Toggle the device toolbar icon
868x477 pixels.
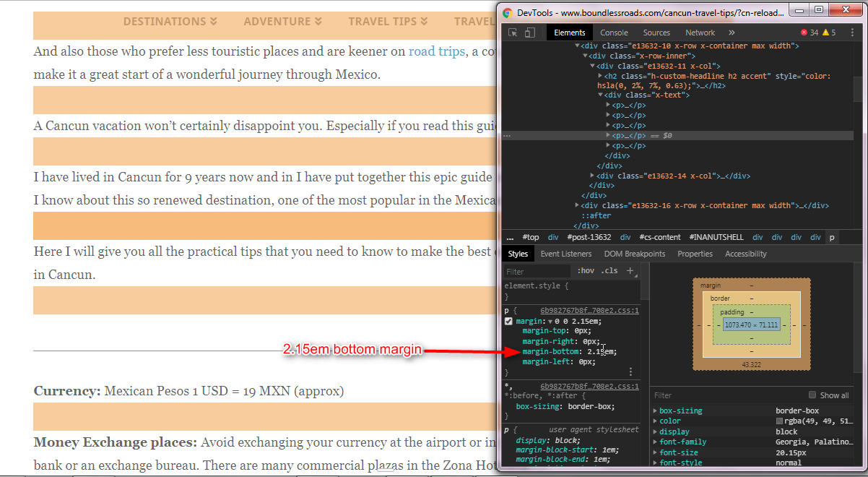coord(529,33)
